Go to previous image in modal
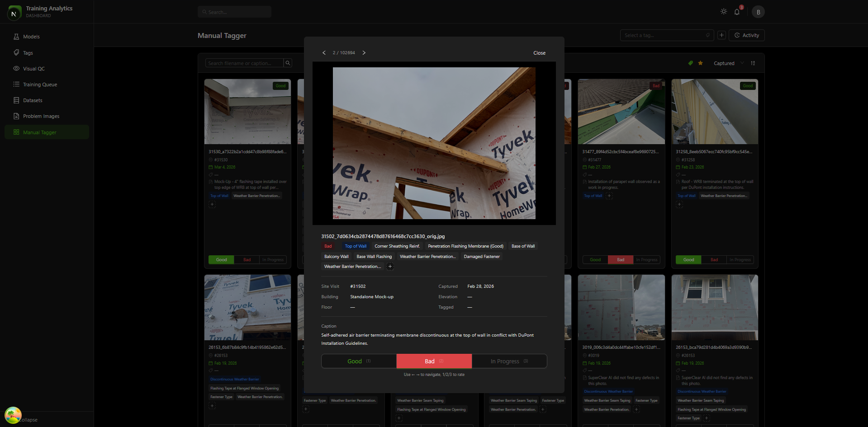The image size is (868, 427). coord(324,53)
